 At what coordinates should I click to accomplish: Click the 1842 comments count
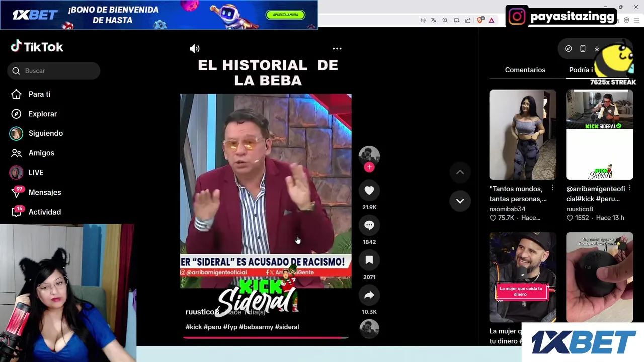pyautogui.click(x=369, y=242)
